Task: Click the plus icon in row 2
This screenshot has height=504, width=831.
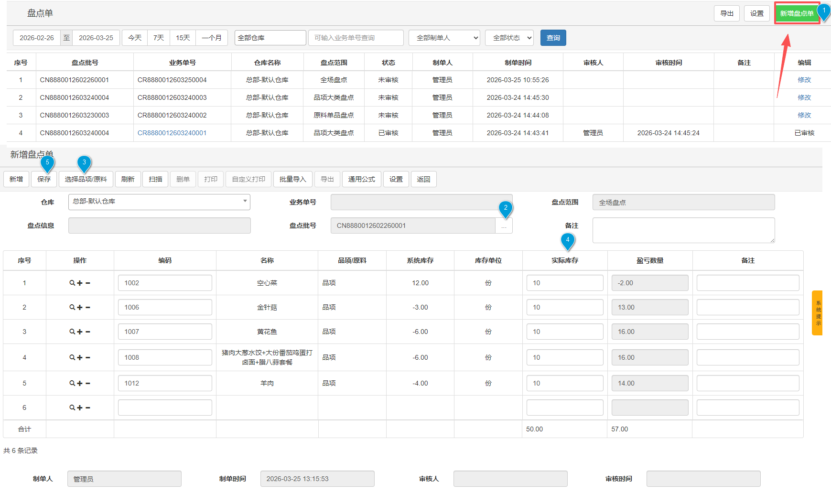Action: click(80, 307)
